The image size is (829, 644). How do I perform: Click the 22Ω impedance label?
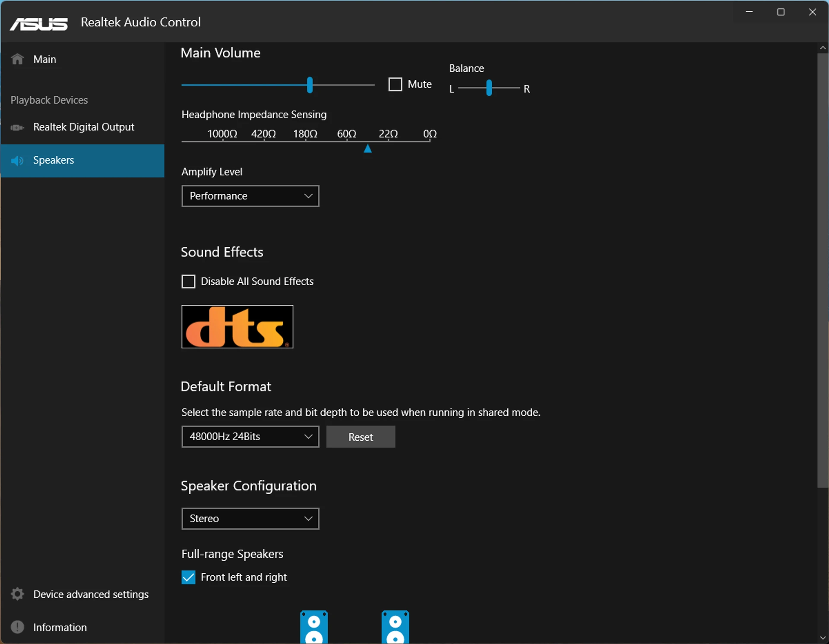pos(388,134)
